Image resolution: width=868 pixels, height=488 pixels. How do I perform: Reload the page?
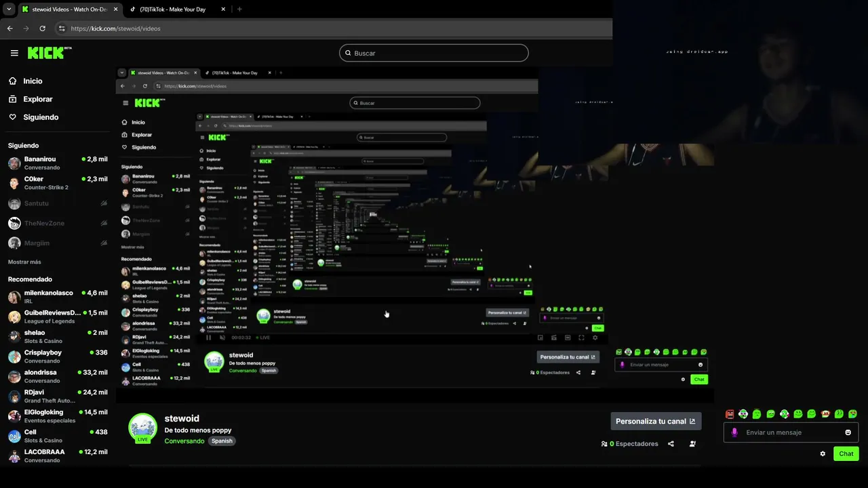(42, 28)
